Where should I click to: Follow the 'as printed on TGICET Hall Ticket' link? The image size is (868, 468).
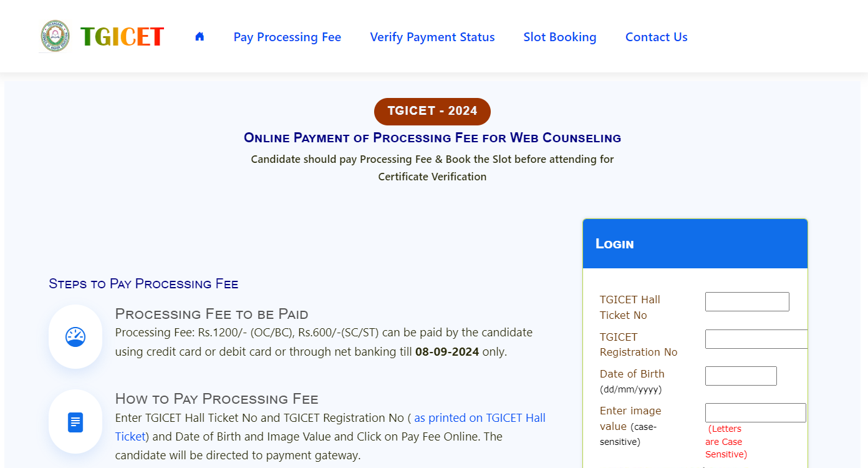[330, 427]
